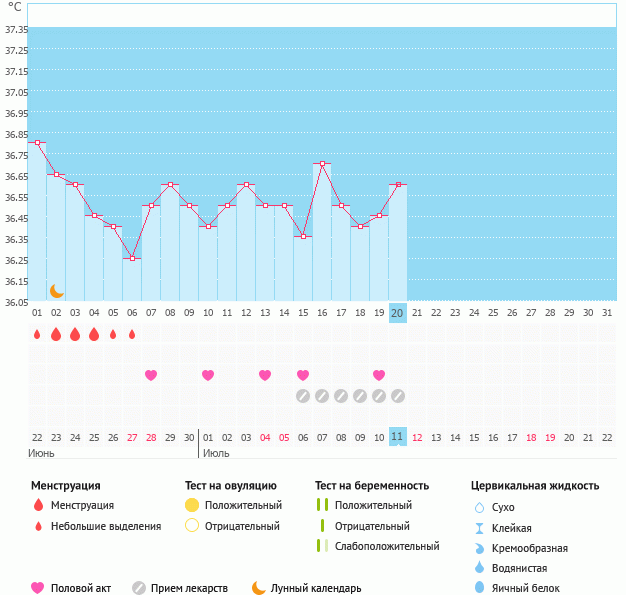Click the Клейкая cervical fluid legend icon
Viewport: 626px width, 595px height.
[480, 528]
